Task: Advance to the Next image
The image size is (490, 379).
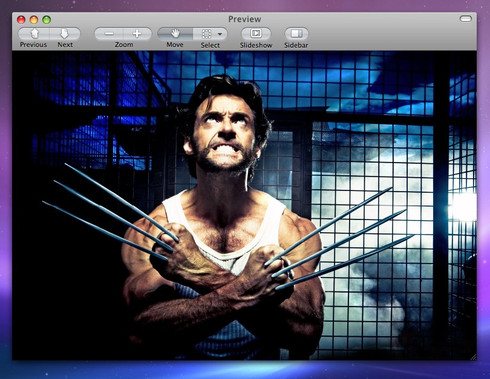Action: click(x=65, y=34)
